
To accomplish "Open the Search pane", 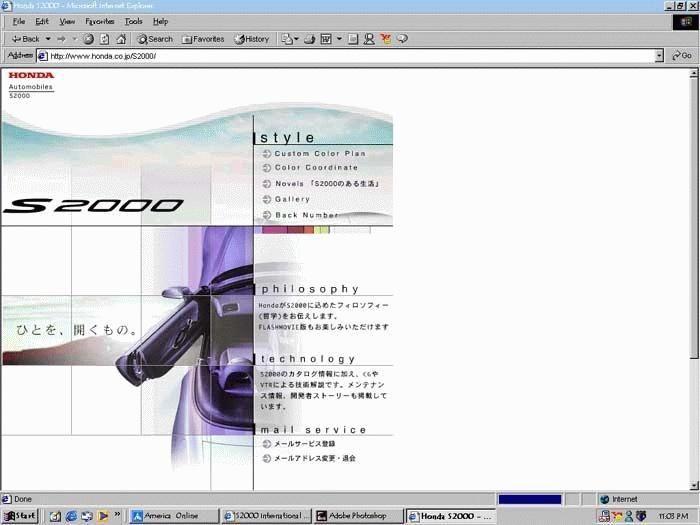I will click(x=155, y=39).
